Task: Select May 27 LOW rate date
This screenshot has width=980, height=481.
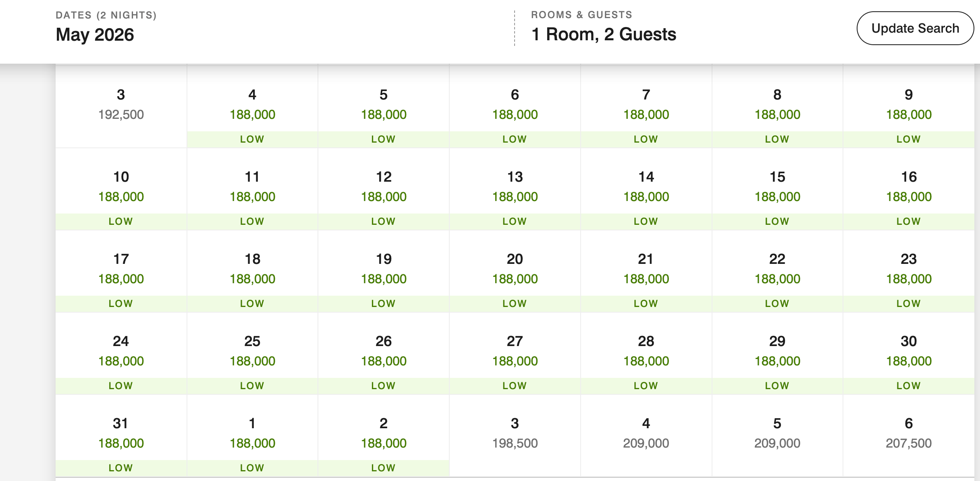Action: pyautogui.click(x=515, y=353)
